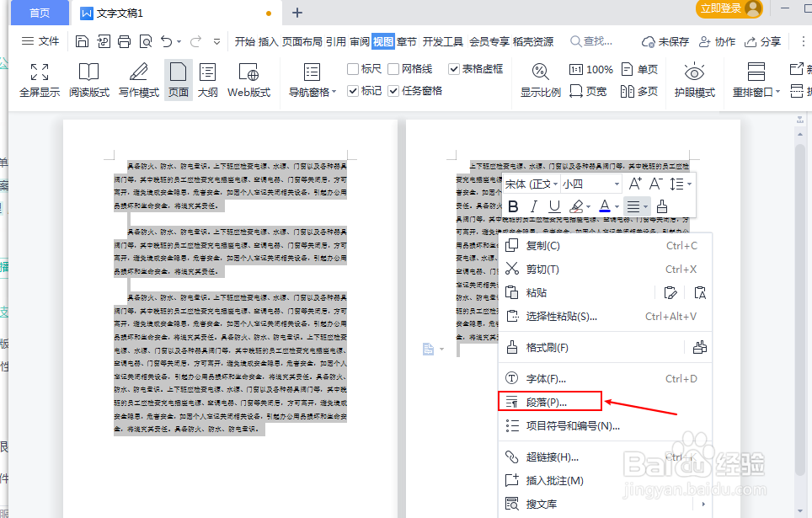The width and height of the screenshot is (812, 518).
Task: Open the Zoom ratio dialog (显示比例)
Action: [x=541, y=80]
